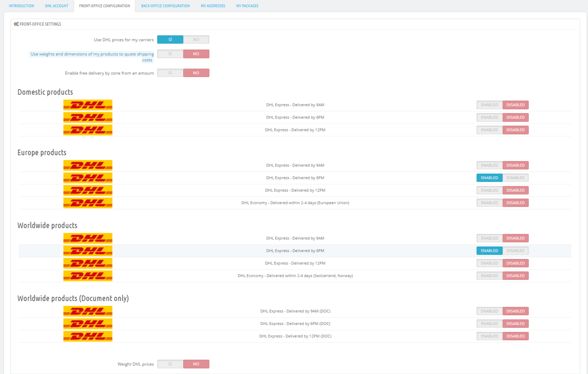Screen dimensions: 588x374
Task: Switch to the DHL Account tab
Action: point(57,6)
